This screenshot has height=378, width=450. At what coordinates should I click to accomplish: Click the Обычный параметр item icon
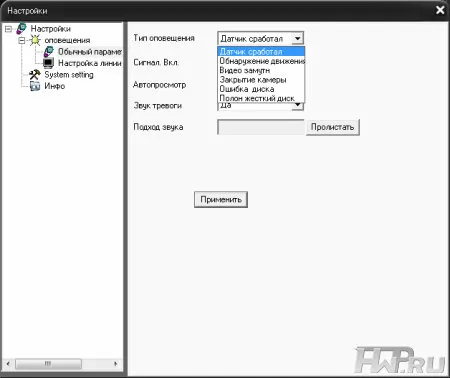click(49, 52)
